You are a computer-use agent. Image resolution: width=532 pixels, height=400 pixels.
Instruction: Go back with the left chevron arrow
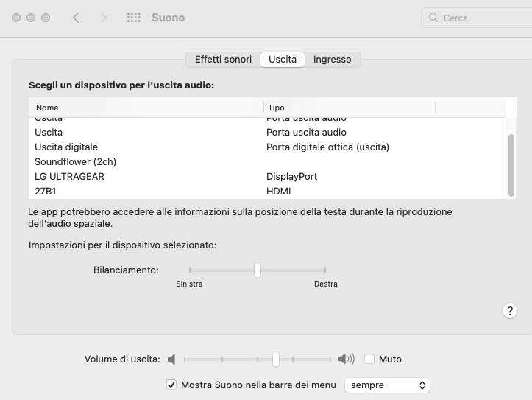(x=76, y=18)
